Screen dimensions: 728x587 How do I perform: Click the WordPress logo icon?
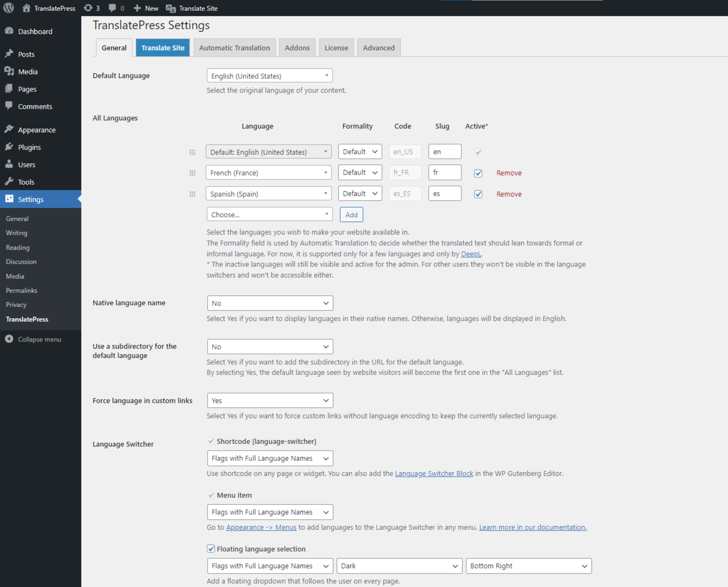[x=9, y=8]
